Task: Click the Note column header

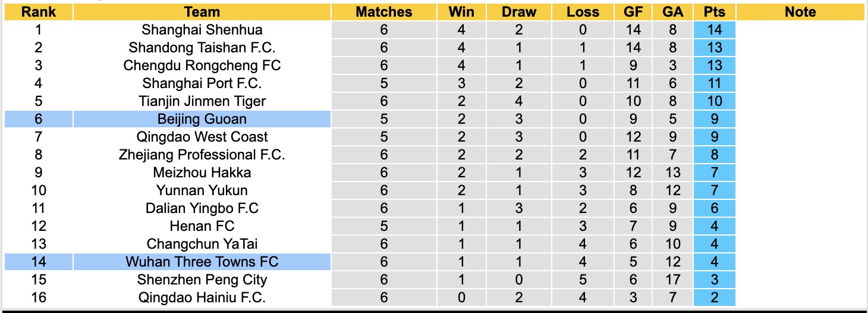Action: [x=800, y=12]
